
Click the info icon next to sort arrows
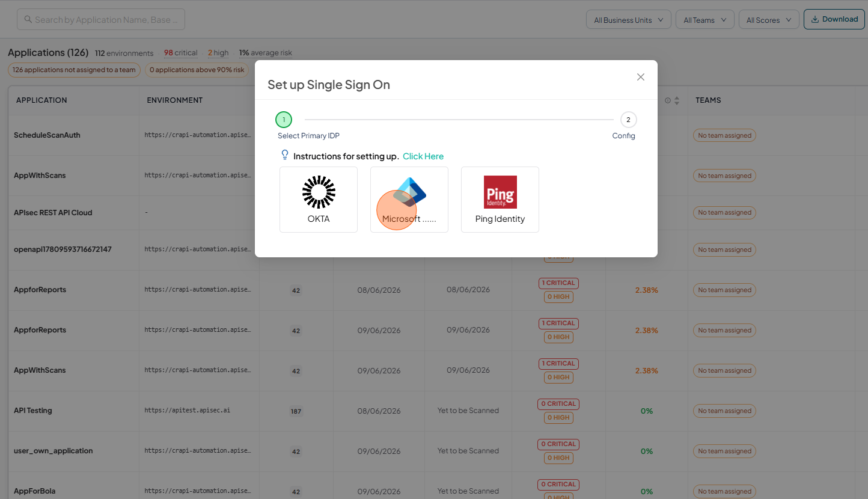(668, 100)
